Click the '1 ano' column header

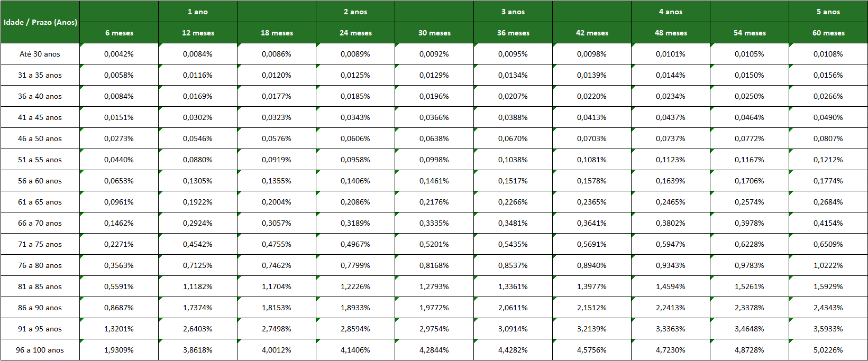point(198,12)
